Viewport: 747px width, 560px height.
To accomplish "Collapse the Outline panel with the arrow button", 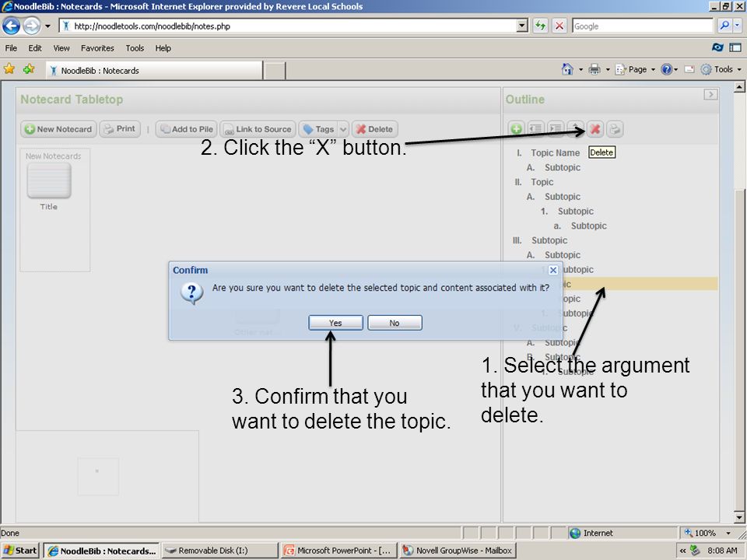I will pyautogui.click(x=710, y=94).
